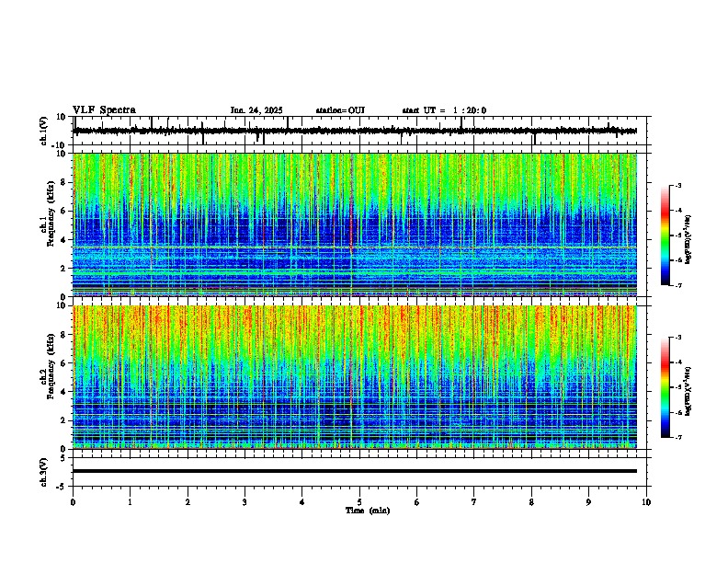
Task: Click the "VLF Spectra" title text
Action: click(104, 110)
